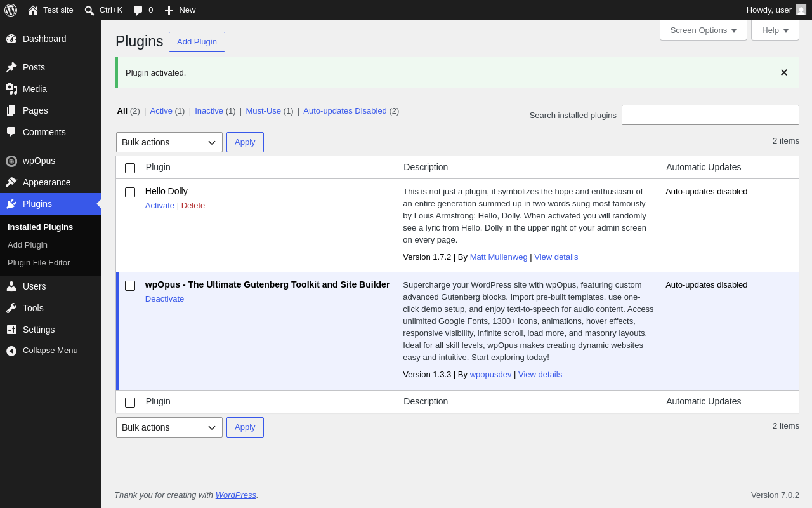
Task: Click the Test site home icon
Action: [33, 10]
